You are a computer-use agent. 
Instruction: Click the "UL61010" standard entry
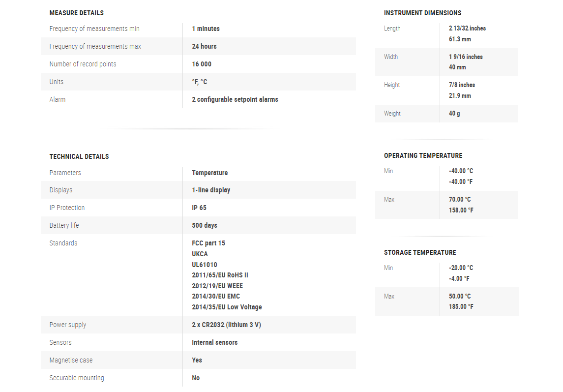[205, 265]
